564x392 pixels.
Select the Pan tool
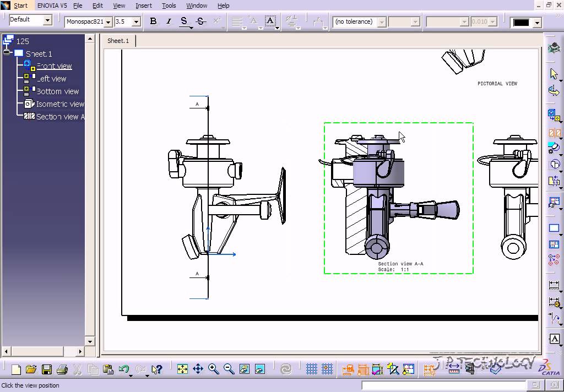coord(198,369)
